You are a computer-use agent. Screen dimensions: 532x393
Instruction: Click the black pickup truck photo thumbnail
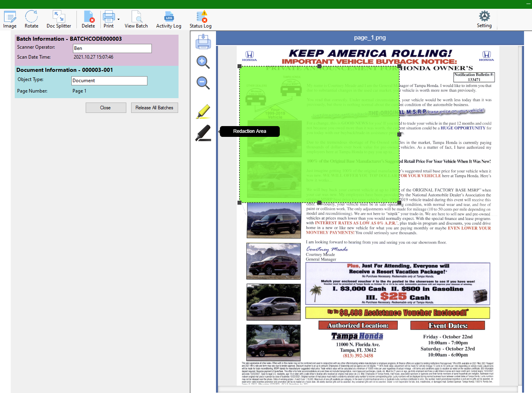[274, 343]
